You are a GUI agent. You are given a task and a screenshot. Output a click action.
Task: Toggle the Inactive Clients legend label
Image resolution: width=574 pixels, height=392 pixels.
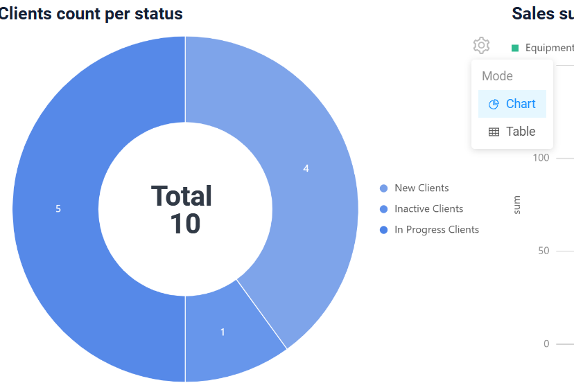coord(428,209)
